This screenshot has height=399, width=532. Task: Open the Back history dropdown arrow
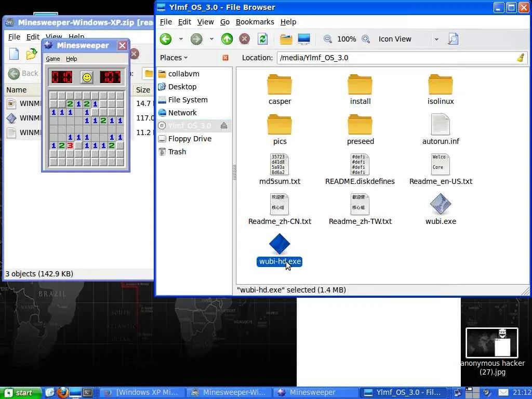click(181, 39)
